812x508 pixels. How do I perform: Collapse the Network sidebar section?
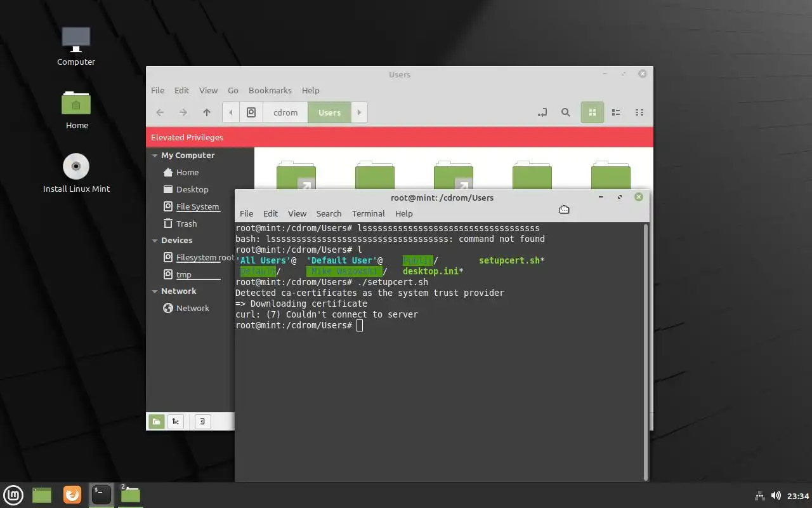tap(155, 291)
